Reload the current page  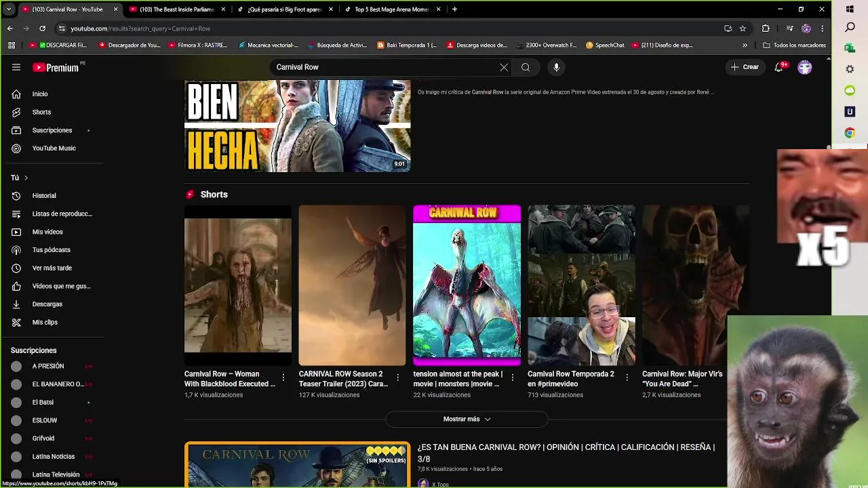click(x=42, y=28)
